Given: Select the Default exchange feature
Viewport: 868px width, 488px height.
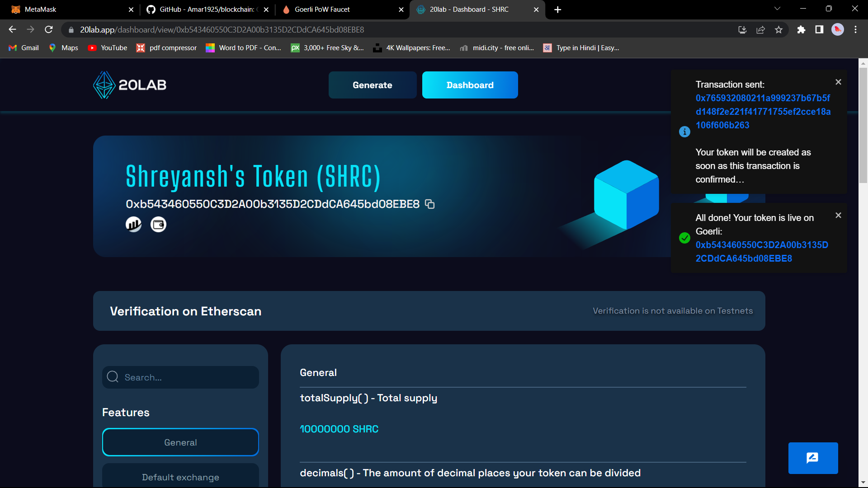Looking at the screenshot, I should (180, 477).
